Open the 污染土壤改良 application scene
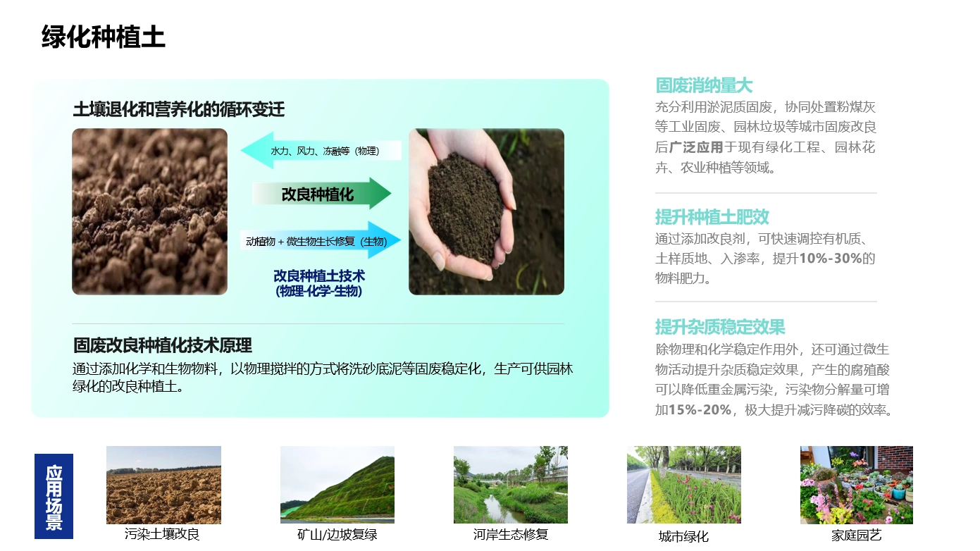This screenshot has height=551, width=980. [x=163, y=485]
